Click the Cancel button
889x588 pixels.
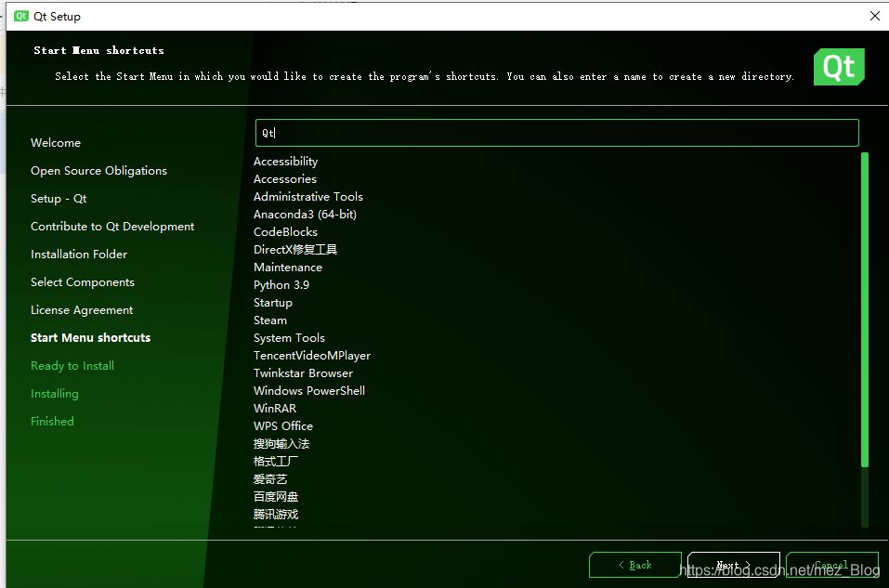(x=831, y=565)
